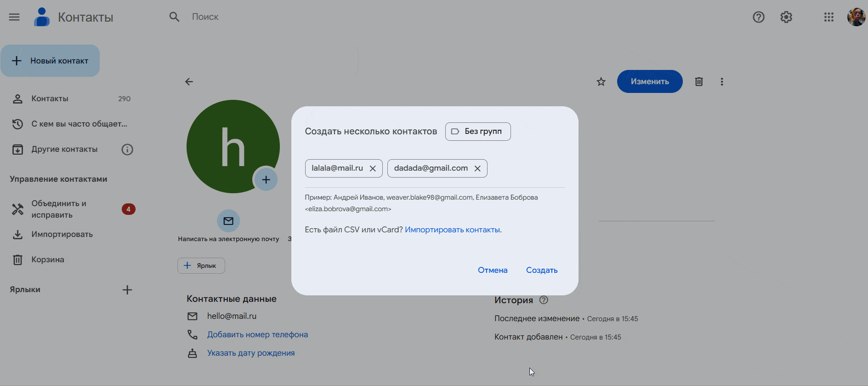Click the contact avatar with letter h
Viewport: 868px width, 386px height.
tap(233, 146)
